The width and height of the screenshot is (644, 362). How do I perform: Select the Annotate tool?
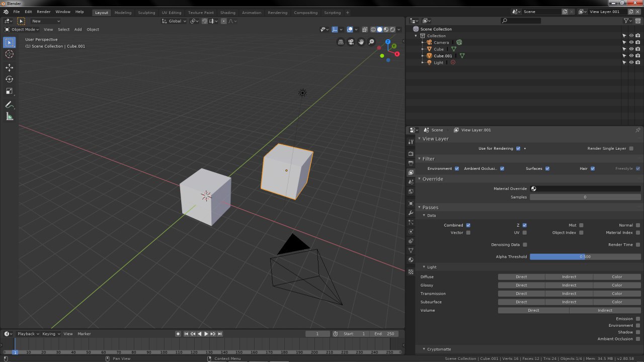(x=9, y=105)
